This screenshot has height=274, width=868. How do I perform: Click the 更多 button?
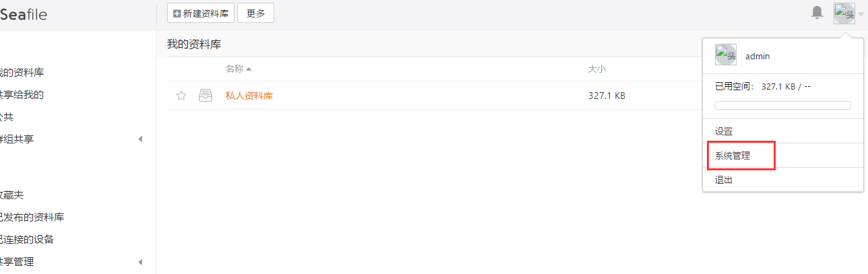tap(255, 13)
